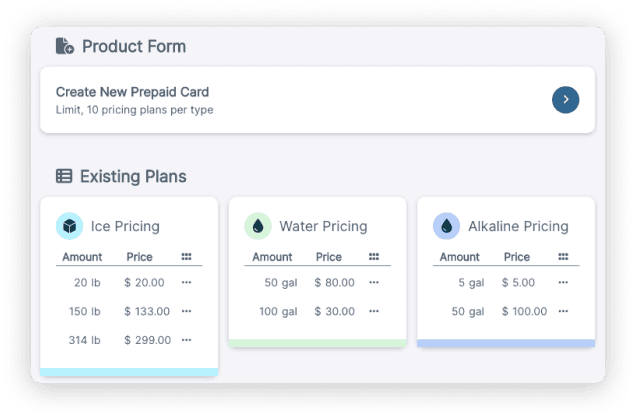Screen dimensions: 636x418
Task: Open options for 100 gal water plan
Action: pos(374,311)
